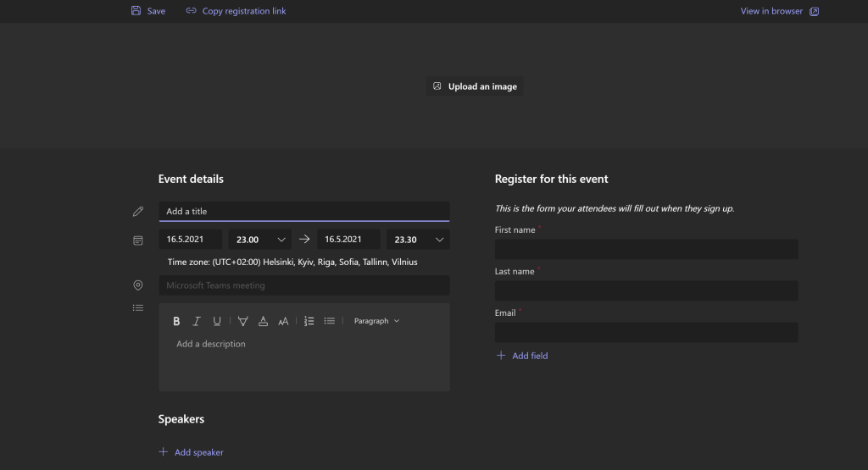Click Save in the top bar

pyautogui.click(x=148, y=11)
